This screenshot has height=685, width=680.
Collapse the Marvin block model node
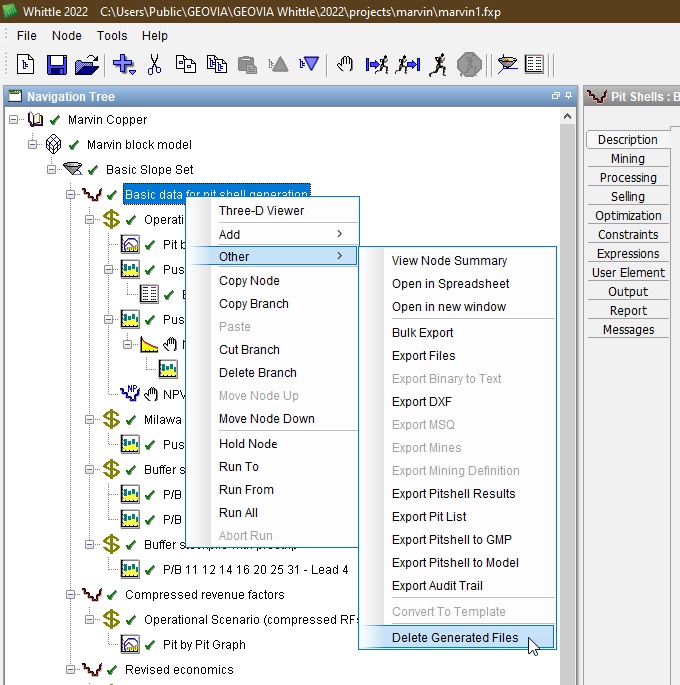click(32, 144)
